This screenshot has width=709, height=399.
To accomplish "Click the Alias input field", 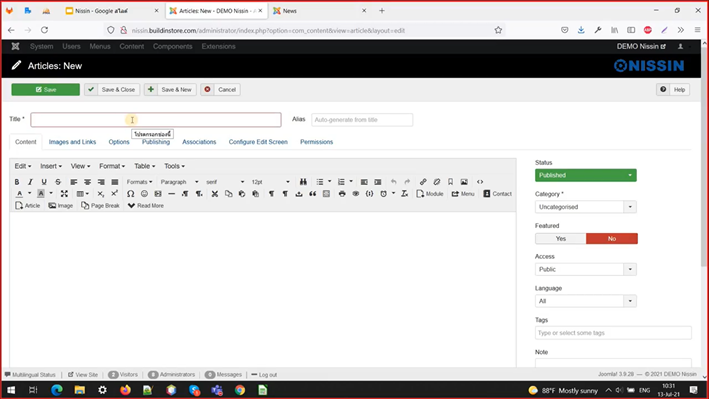I will (362, 120).
